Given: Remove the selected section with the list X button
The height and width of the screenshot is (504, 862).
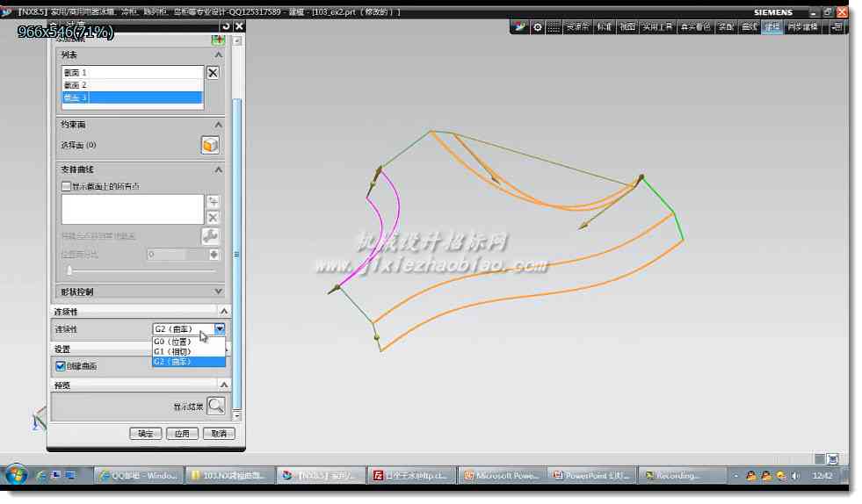Looking at the screenshot, I should tap(213, 73).
